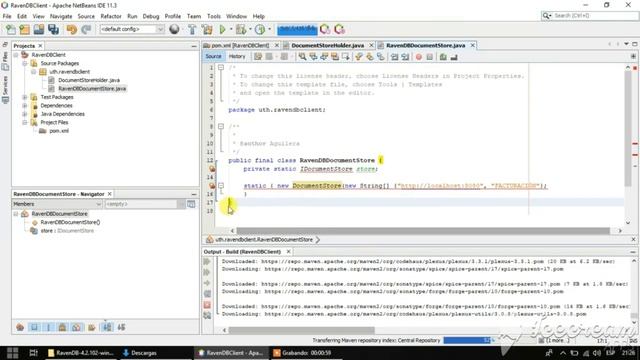640x360 pixels.
Task: Open the Windows Start button
Action: 12,353
